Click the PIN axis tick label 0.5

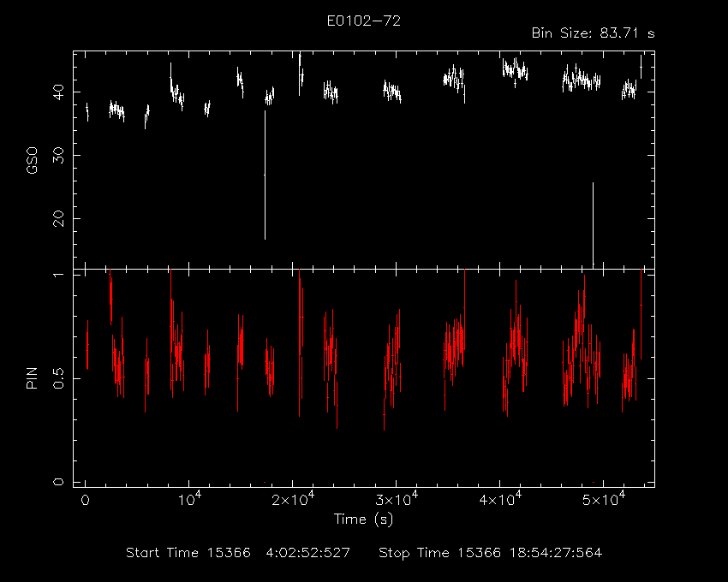[59, 378]
